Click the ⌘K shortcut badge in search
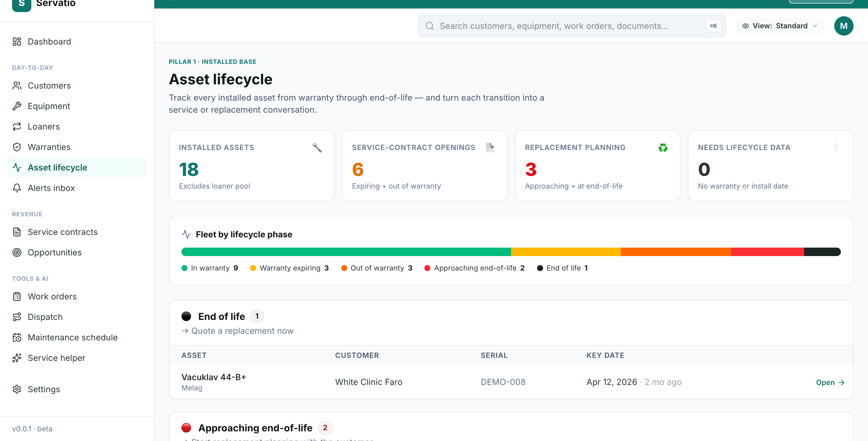Viewport: 868px width, 441px height. (x=713, y=26)
